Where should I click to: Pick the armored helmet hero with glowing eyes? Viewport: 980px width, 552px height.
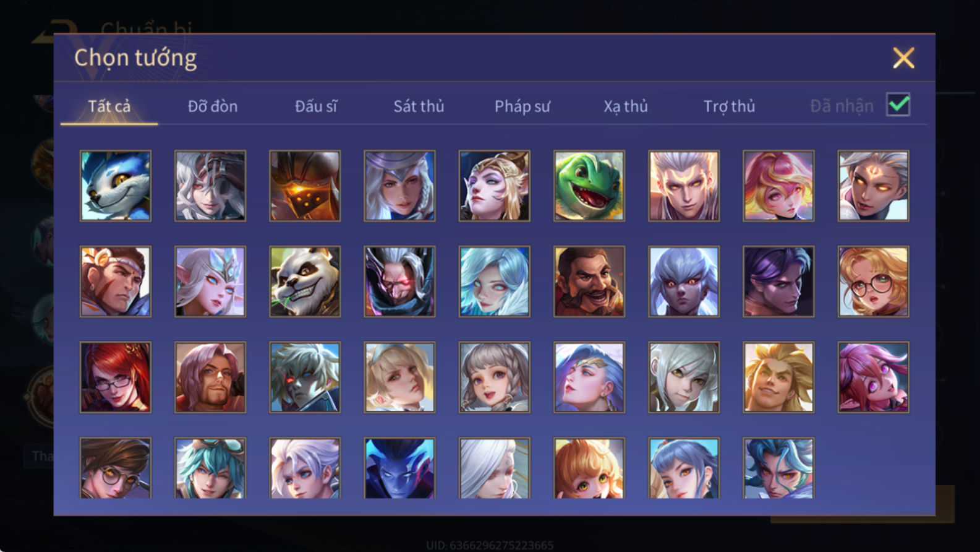[x=305, y=186]
